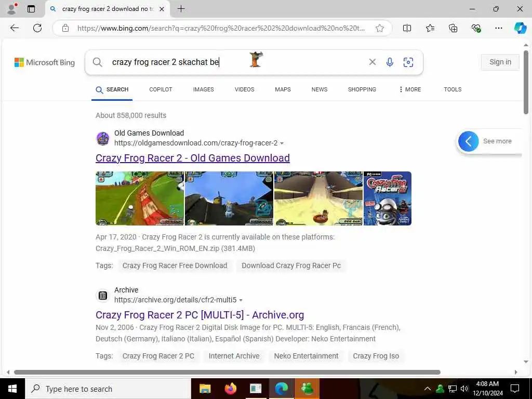This screenshot has width=532, height=399.
Task: Open the tab actions menu icon
Action: pyautogui.click(x=31, y=9)
